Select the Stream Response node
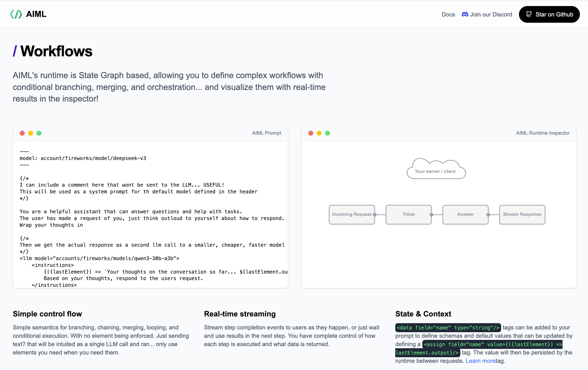Image resolution: width=588 pixels, height=370 pixels. click(522, 215)
